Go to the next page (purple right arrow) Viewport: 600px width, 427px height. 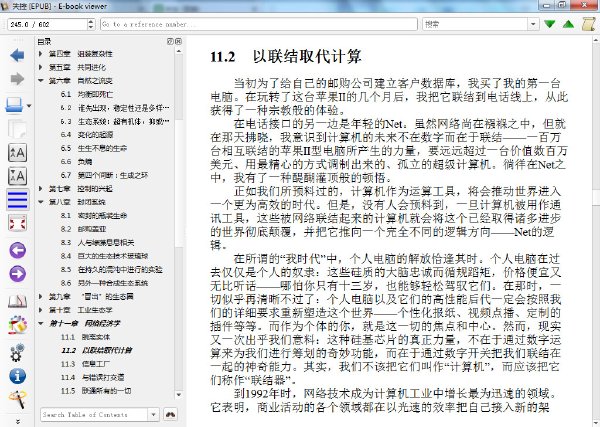pyautogui.click(x=17, y=274)
